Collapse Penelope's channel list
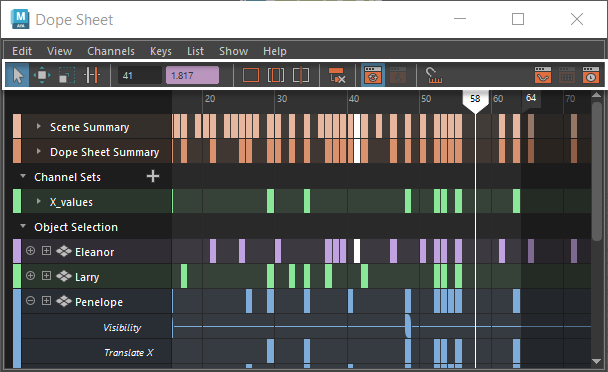The image size is (608, 372). 30,301
